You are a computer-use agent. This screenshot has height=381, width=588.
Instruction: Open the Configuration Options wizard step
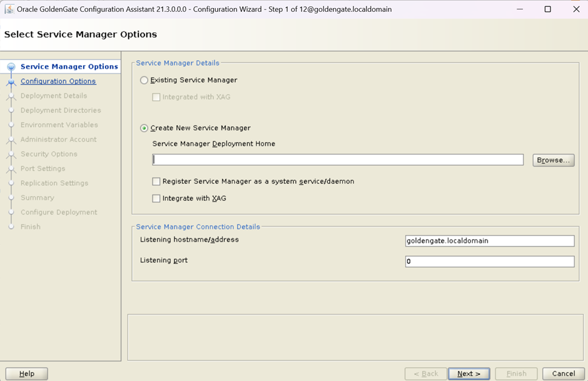point(58,81)
